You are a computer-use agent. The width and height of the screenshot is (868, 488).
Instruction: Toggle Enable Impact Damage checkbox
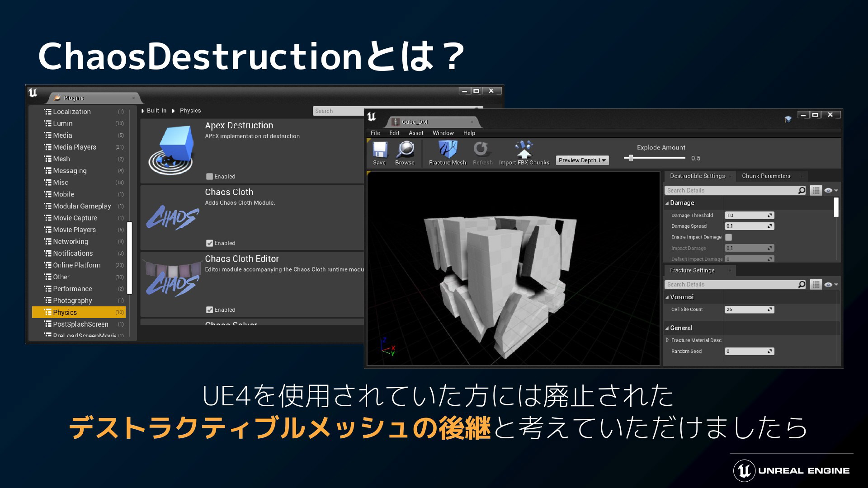(x=728, y=237)
